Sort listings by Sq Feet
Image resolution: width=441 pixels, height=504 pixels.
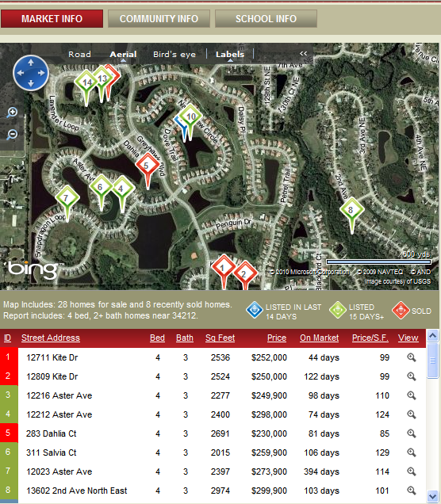pyautogui.click(x=220, y=338)
